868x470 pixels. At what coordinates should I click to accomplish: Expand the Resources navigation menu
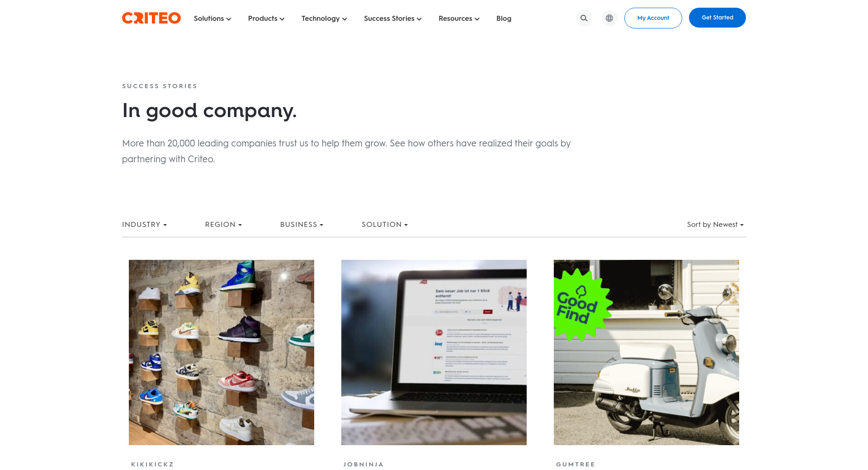click(459, 19)
